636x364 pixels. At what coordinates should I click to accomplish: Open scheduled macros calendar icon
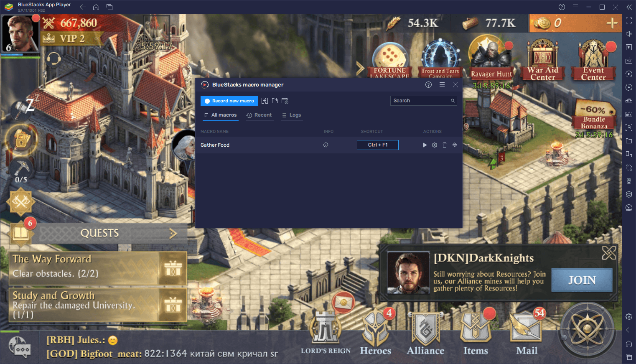coord(285,101)
